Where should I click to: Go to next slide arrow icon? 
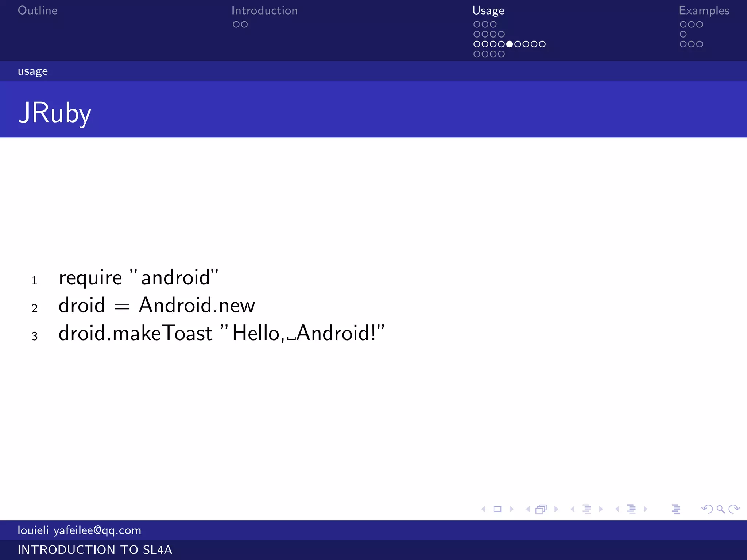click(512, 509)
